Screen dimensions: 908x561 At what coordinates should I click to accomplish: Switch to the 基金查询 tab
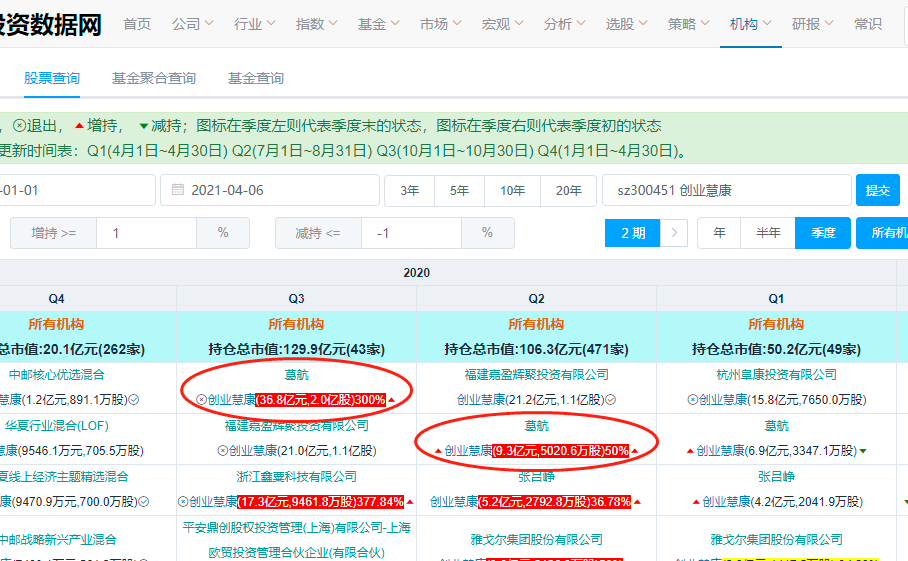coord(256,78)
